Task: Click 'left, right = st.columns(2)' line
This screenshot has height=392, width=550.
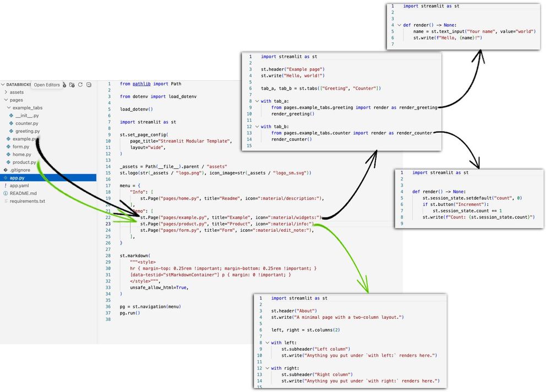Action: click(x=305, y=330)
